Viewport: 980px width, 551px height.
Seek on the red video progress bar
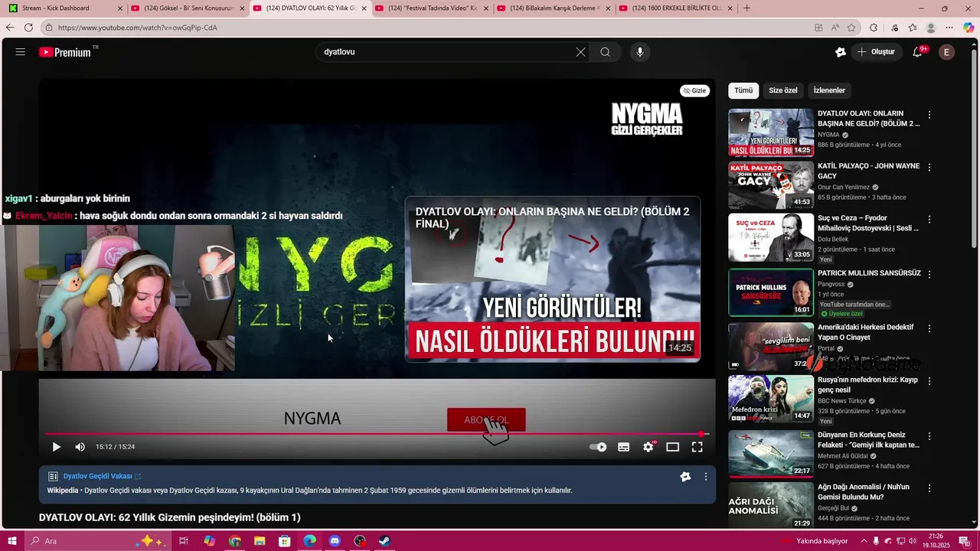point(375,434)
